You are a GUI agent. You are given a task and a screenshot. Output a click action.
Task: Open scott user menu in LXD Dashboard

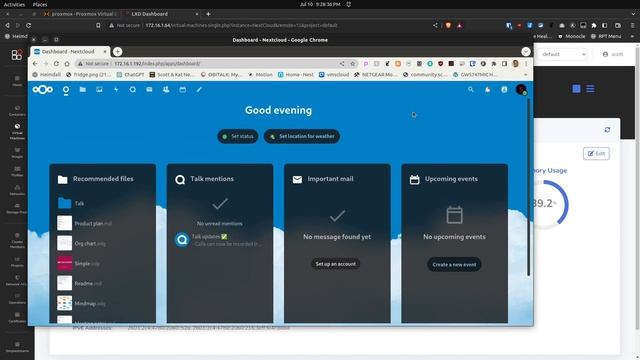point(613,54)
